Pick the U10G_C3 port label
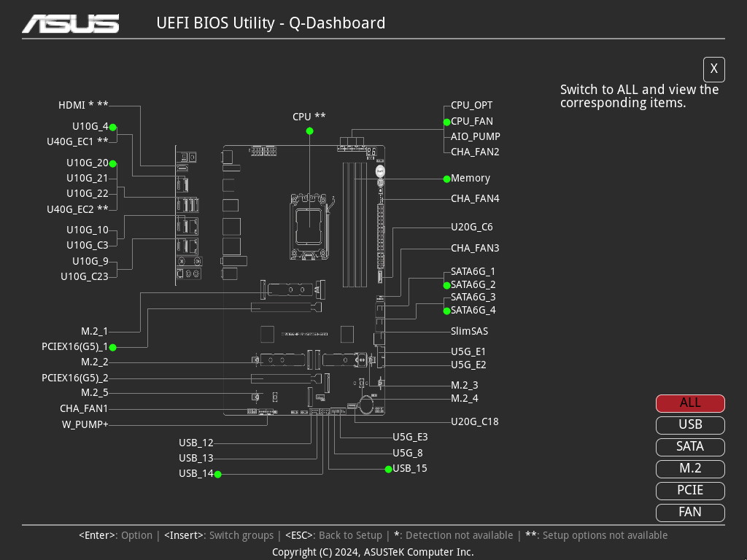 (x=88, y=245)
